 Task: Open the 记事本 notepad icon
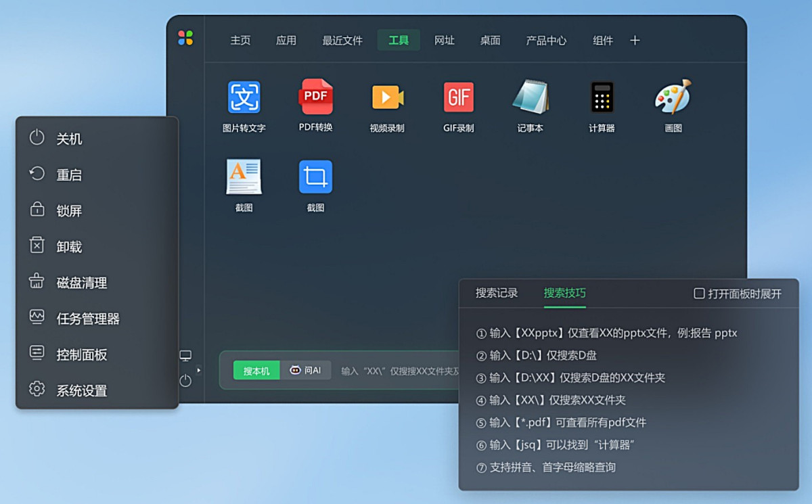(530, 97)
